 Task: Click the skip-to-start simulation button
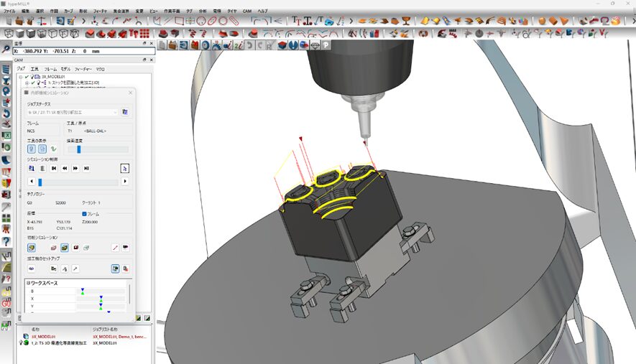[x=54, y=168]
